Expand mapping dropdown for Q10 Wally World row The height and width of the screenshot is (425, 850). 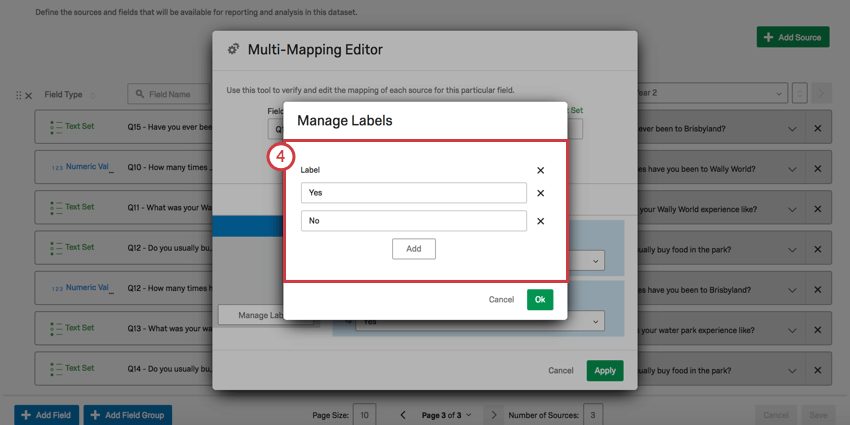pos(792,169)
